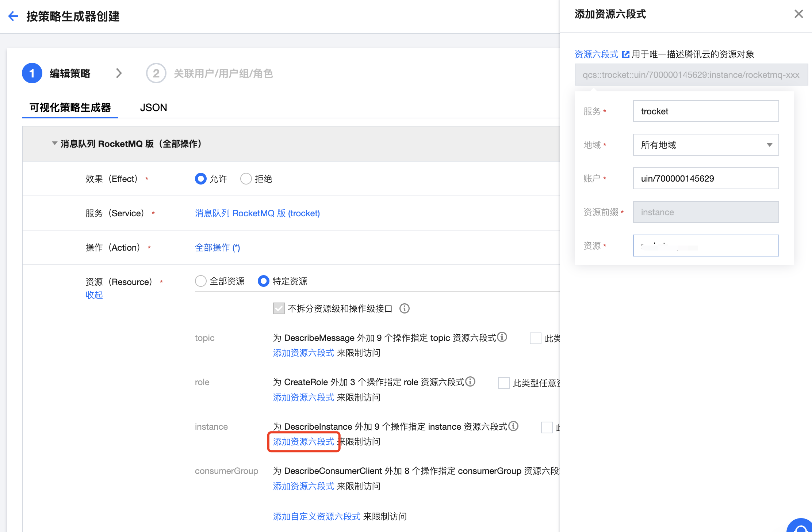Viewport: 812px width, 532px height.
Task: Click 添加资源六段式 link for consumerGroup
Action: [304, 486]
